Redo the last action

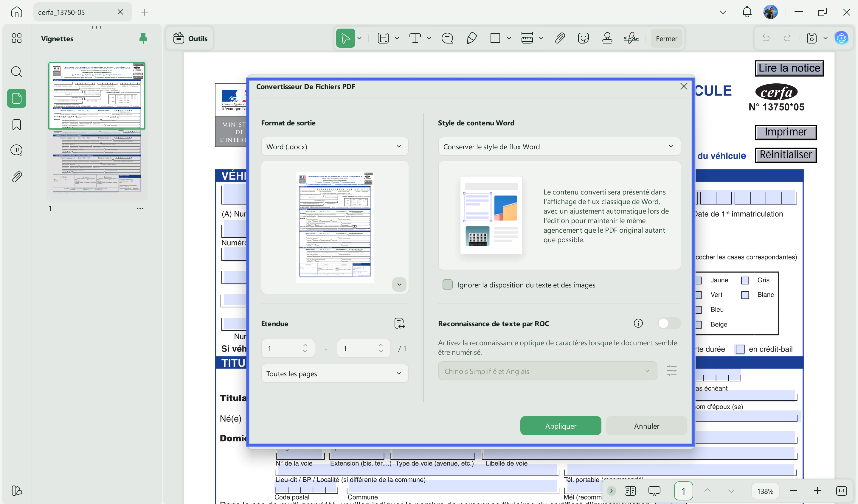(787, 38)
